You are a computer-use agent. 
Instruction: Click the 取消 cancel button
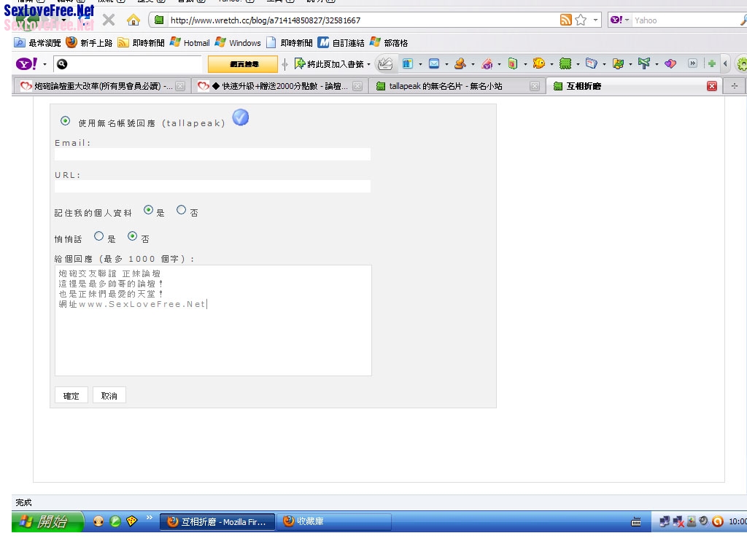(109, 395)
